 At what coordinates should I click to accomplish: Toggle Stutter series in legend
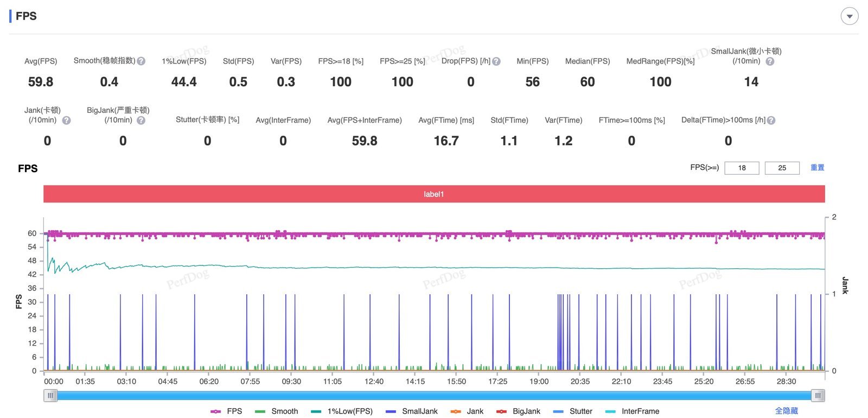click(x=573, y=411)
